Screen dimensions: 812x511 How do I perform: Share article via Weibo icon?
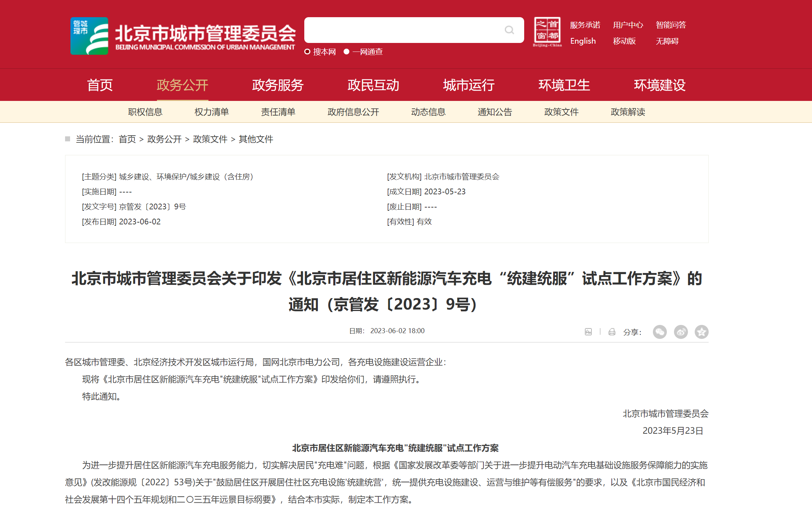(x=681, y=332)
